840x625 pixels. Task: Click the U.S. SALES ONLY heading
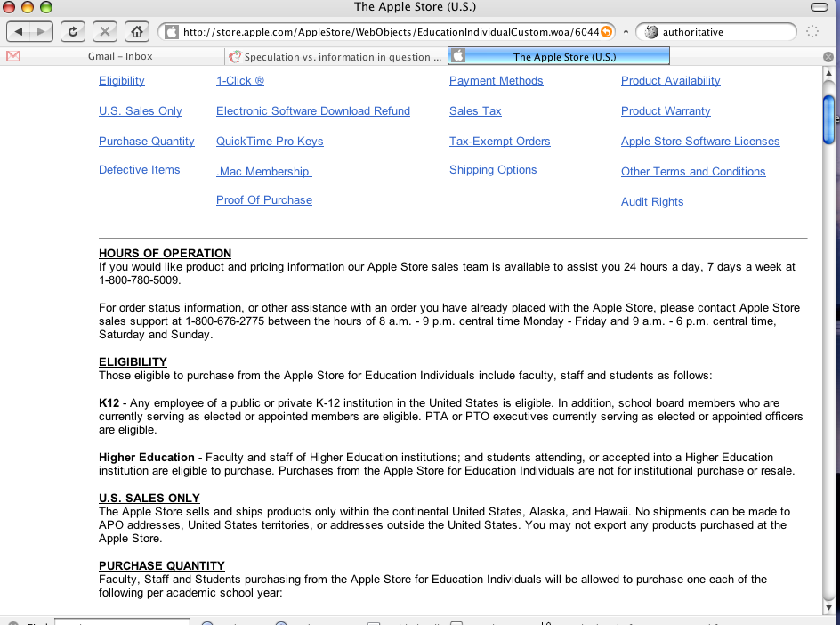[x=149, y=498]
